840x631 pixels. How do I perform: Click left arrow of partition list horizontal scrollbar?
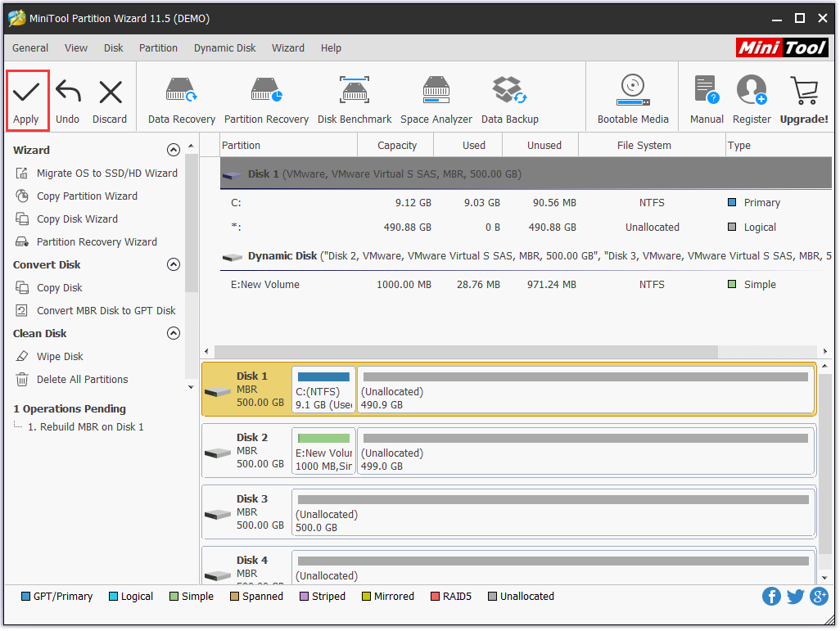[207, 351]
